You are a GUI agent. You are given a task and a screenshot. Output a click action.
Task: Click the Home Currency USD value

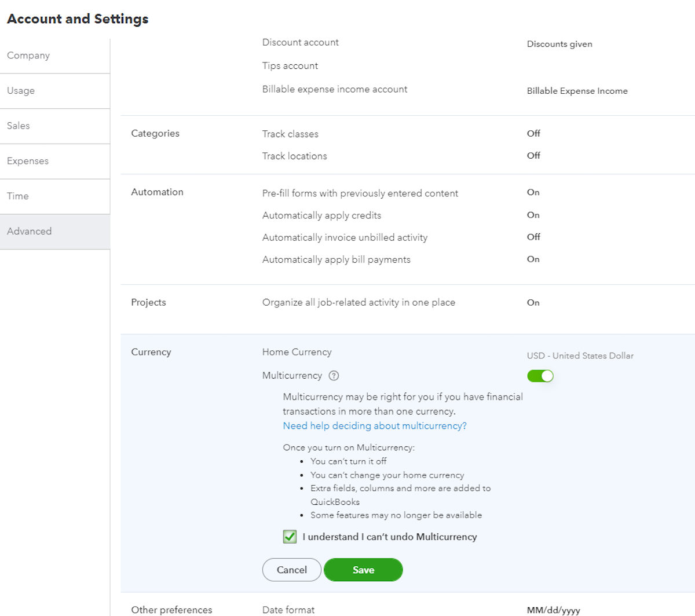tap(580, 355)
